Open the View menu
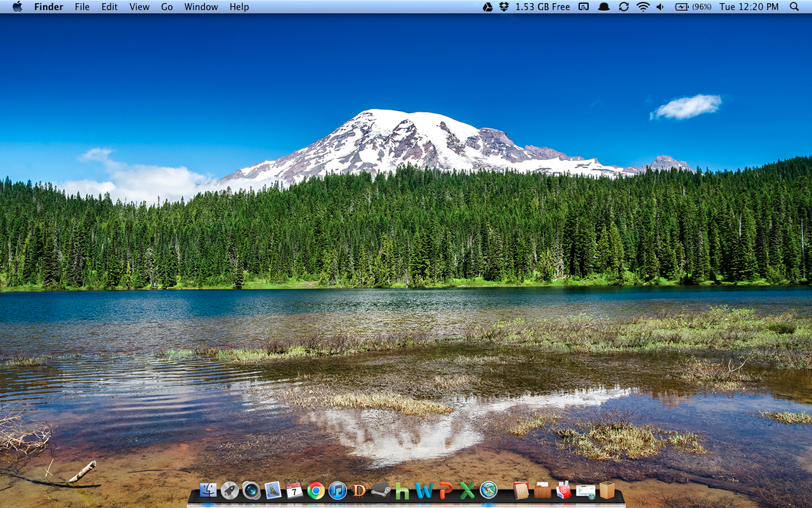812x508 pixels. pos(140,7)
